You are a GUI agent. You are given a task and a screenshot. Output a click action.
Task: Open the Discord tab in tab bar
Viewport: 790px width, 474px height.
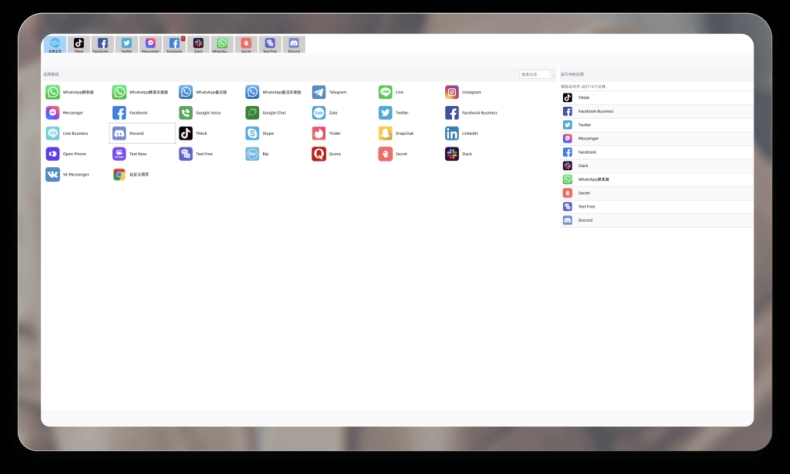pyautogui.click(x=293, y=44)
